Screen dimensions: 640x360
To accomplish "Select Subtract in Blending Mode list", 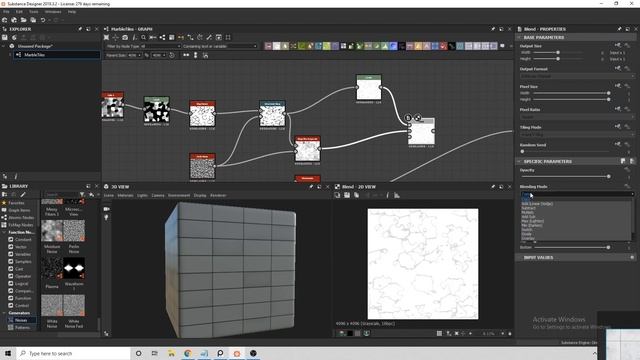I will [x=529, y=208].
